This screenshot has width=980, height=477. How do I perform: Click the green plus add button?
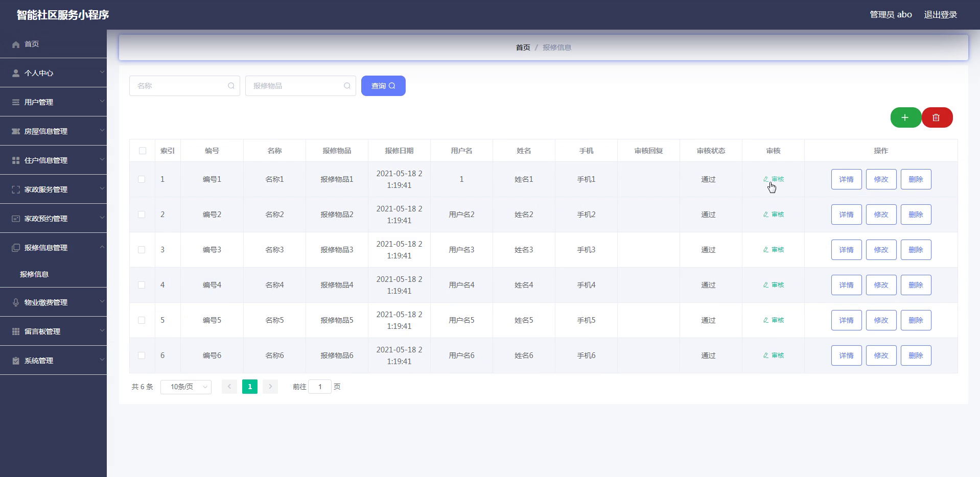tap(905, 117)
